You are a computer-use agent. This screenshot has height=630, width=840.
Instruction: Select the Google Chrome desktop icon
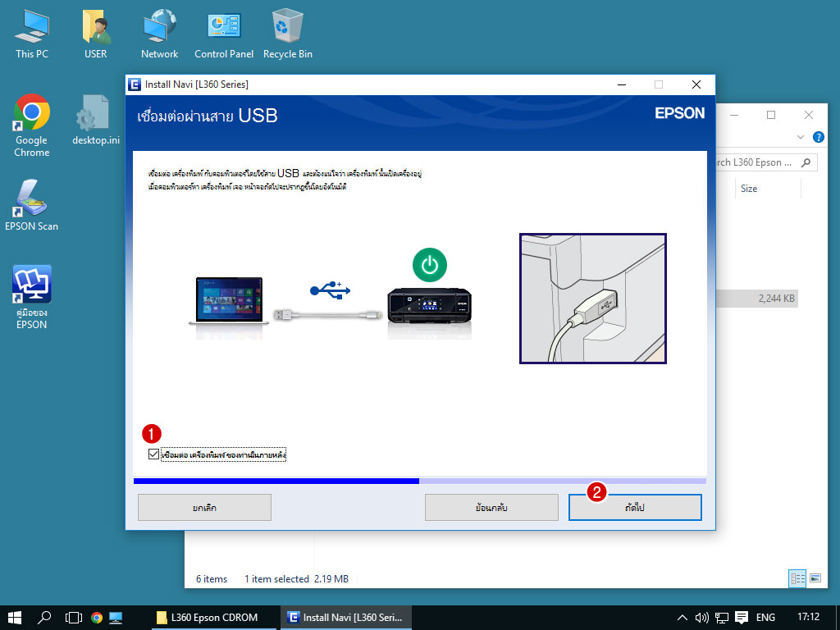(32, 126)
